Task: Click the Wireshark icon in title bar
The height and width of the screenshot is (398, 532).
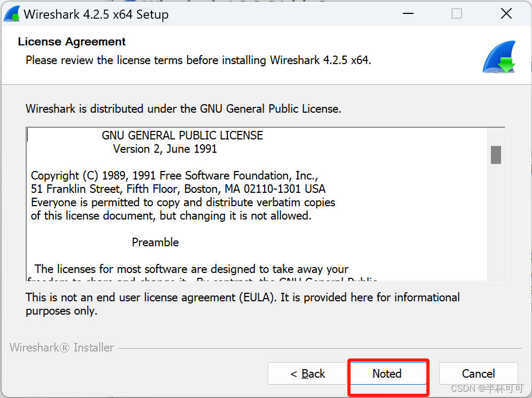Action: [12, 14]
